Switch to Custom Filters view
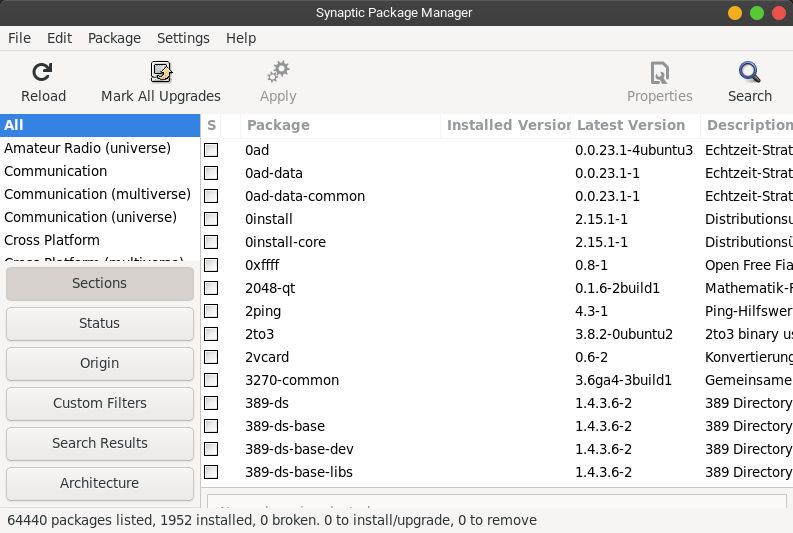The width and height of the screenshot is (793, 533). [99, 403]
